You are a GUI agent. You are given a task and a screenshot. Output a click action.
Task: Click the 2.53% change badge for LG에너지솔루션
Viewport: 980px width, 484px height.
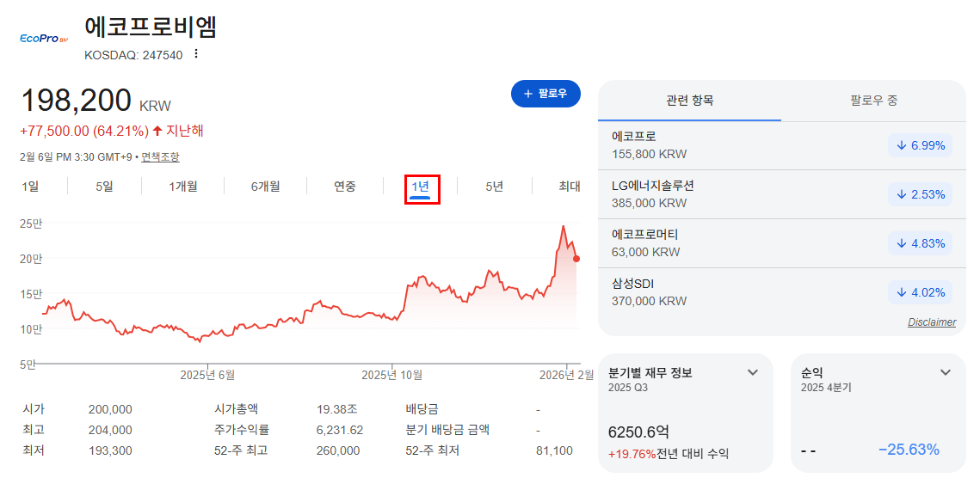[920, 194]
